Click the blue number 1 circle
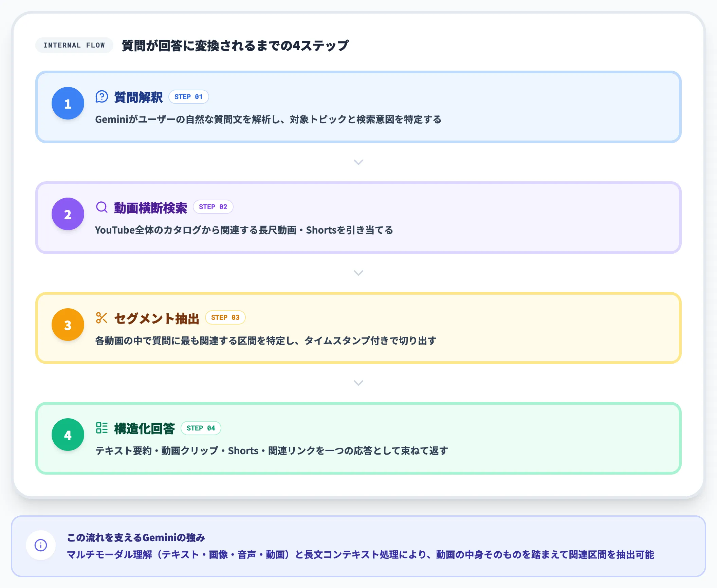The image size is (717, 588). click(68, 103)
